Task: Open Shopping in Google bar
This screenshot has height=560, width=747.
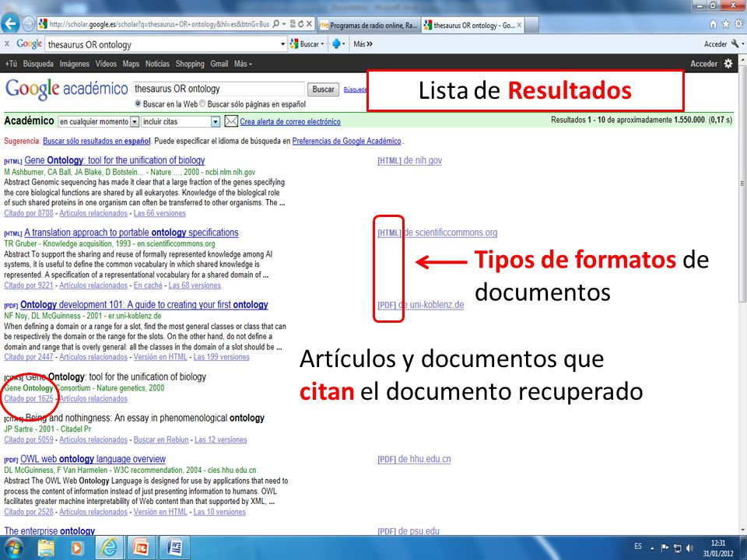Action: tap(190, 63)
